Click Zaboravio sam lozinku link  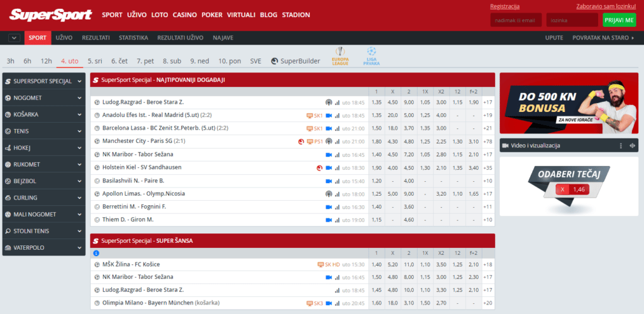[606, 6]
